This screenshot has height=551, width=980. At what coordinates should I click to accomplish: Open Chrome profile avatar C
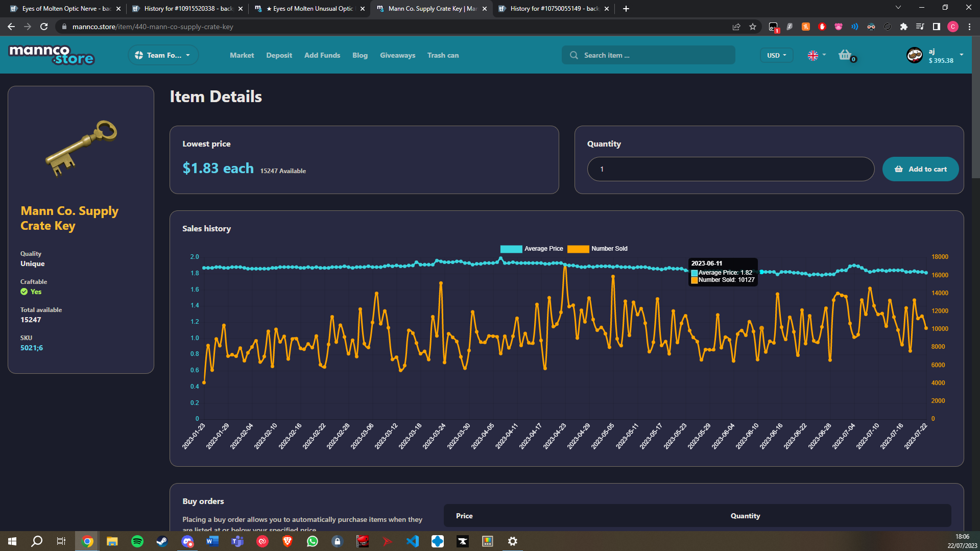tap(952, 27)
